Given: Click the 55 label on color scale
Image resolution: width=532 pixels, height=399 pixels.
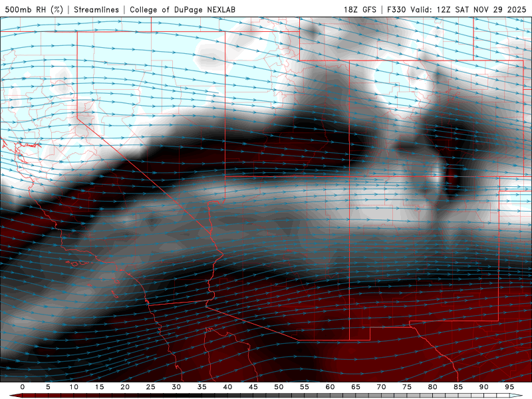Looking at the screenshot, I should (305, 387).
